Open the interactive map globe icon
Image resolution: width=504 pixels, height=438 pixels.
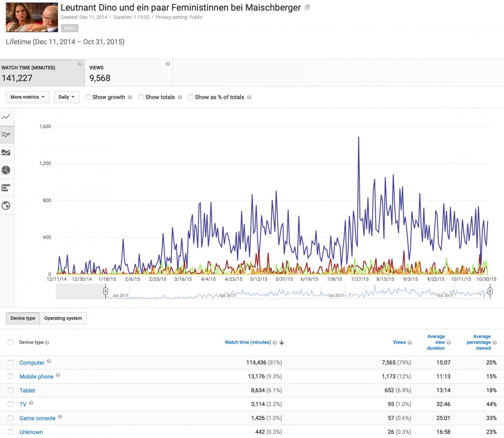[x=6, y=205]
